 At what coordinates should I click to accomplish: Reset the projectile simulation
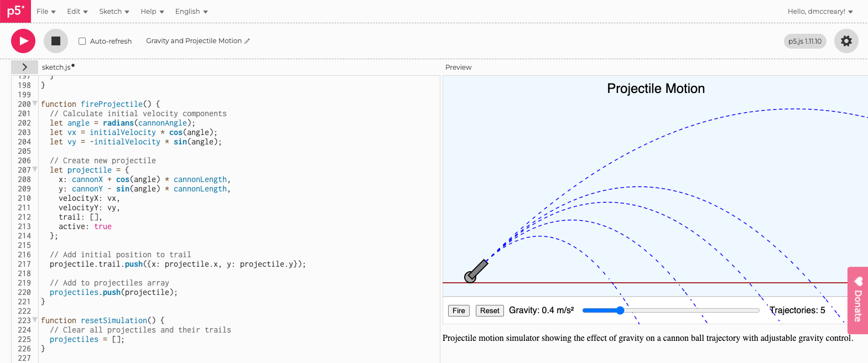pyautogui.click(x=489, y=310)
